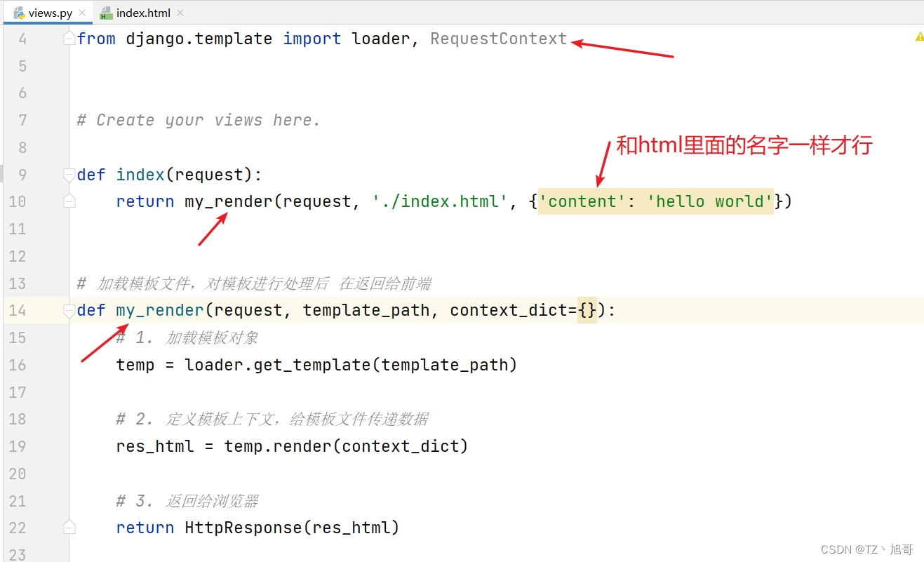Click the HTML file icon on index.html tab
Viewport: 924px width, 562px height.
click(x=106, y=13)
